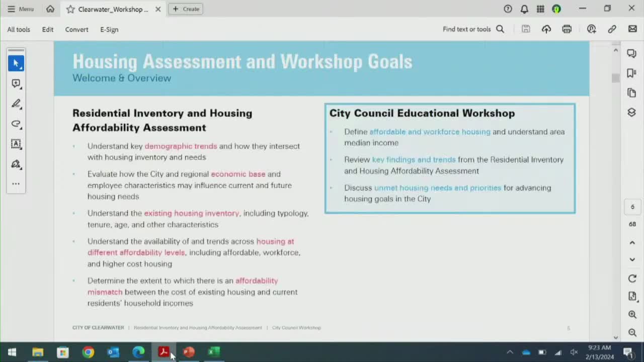Screen dimensions: 644x362
Task: Go to the next page with the down chevron
Action: click(x=632, y=259)
